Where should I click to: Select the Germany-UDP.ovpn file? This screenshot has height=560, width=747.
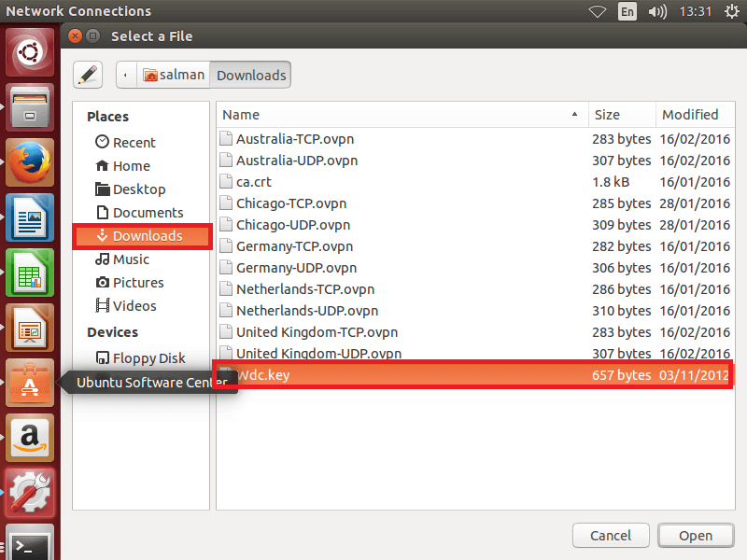[x=475, y=268]
